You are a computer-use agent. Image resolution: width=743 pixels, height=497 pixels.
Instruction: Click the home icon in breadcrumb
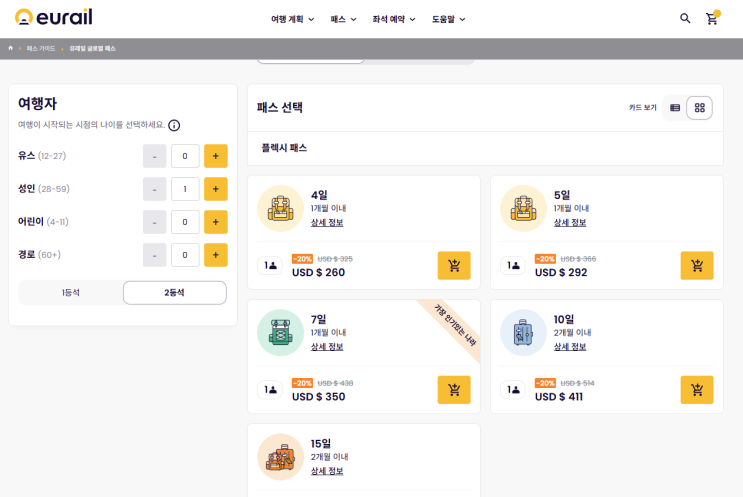[11, 48]
